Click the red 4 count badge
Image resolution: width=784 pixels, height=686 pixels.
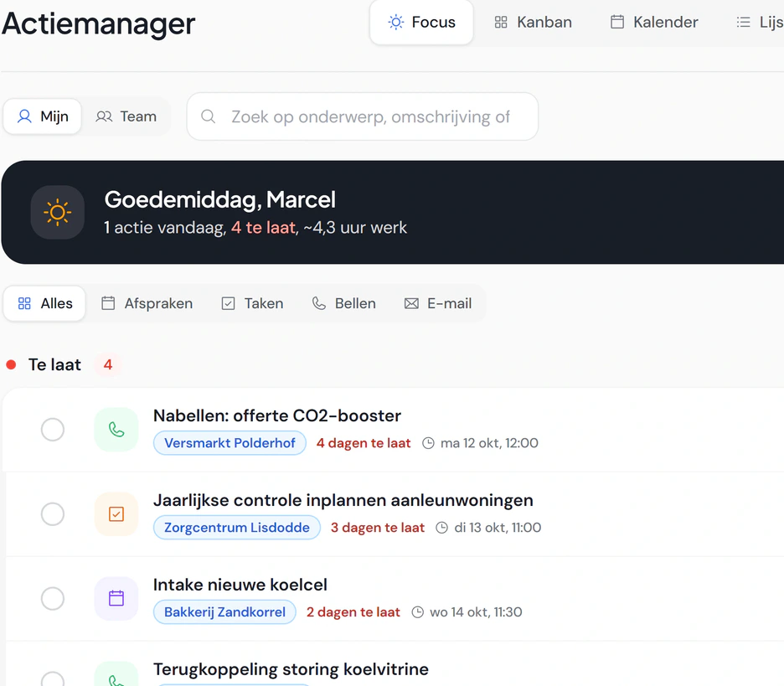pos(107,365)
